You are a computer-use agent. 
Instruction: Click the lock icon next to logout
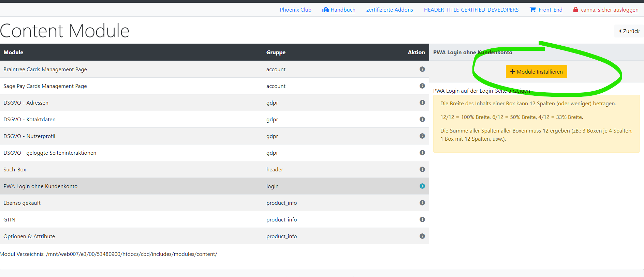tap(576, 10)
